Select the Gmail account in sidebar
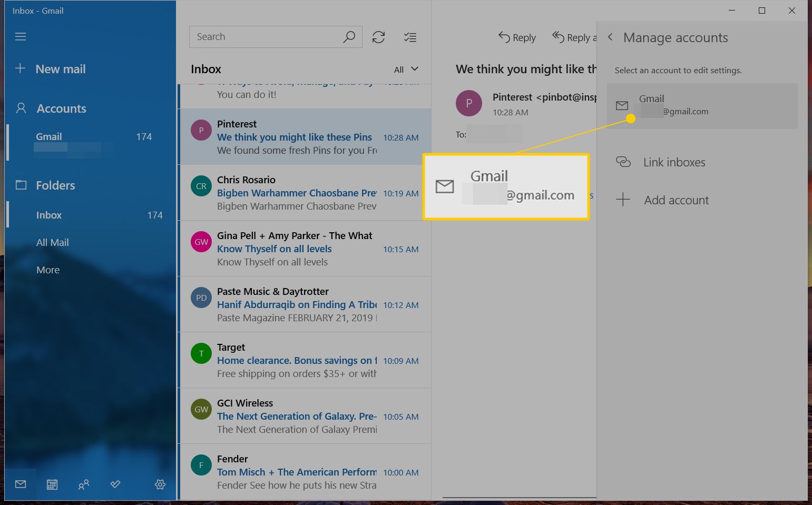Viewport: 812px width, 505px height. [x=90, y=142]
